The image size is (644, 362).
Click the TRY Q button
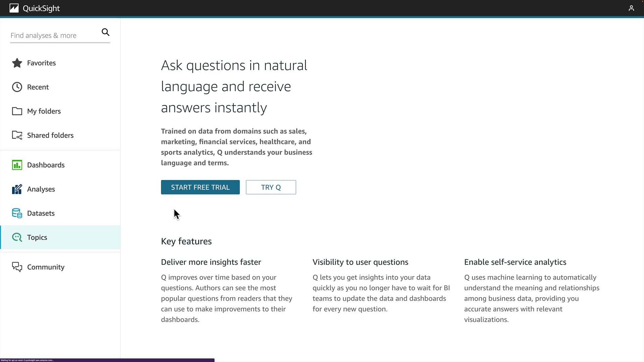tap(271, 187)
